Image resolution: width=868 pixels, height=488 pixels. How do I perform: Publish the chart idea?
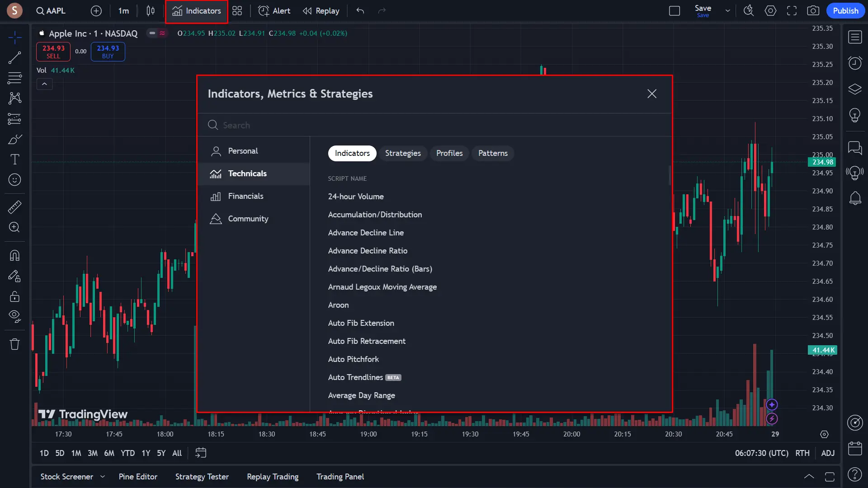(x=845, y=11)
